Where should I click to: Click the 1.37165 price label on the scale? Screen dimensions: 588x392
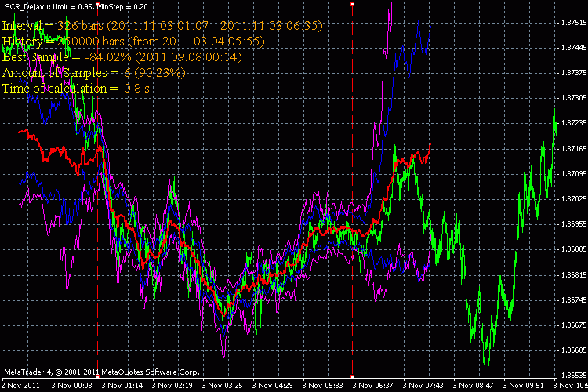tap(570, 149)
